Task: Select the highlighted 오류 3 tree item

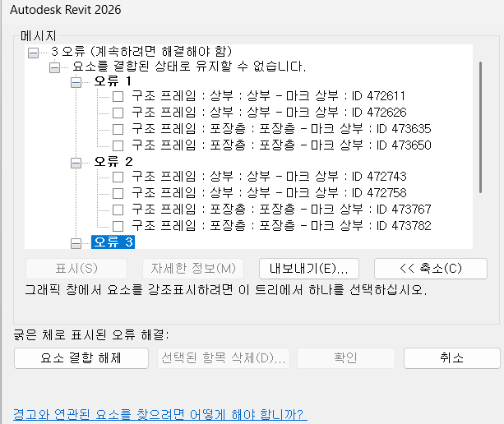Action: pyautogui.click(x=112, y=242)
